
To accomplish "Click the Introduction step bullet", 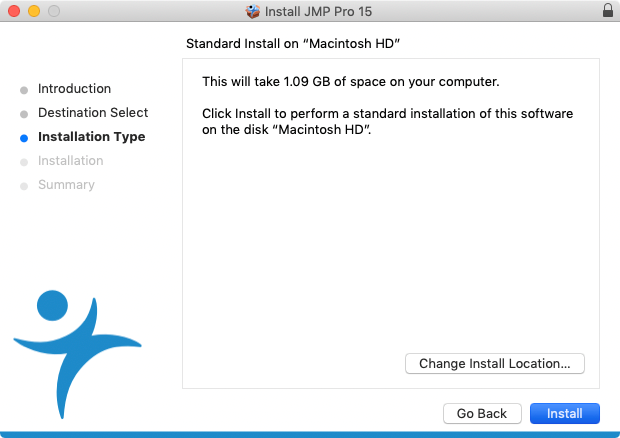I will click(x=24, y=90).
